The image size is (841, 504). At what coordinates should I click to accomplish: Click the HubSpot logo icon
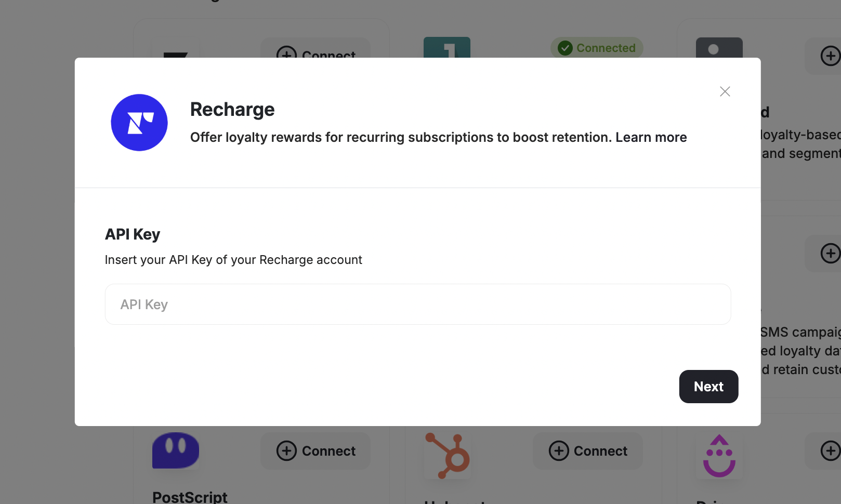[x=448, y=456]
